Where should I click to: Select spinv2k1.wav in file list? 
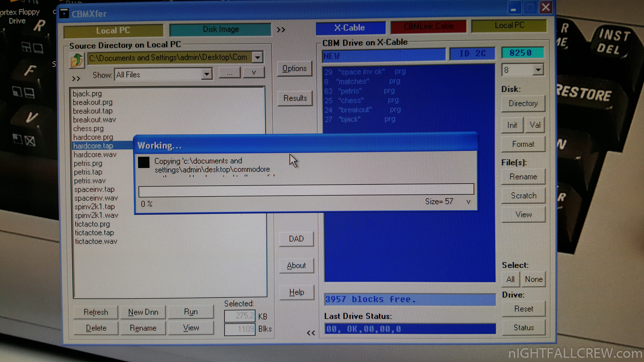coord(97,216)
